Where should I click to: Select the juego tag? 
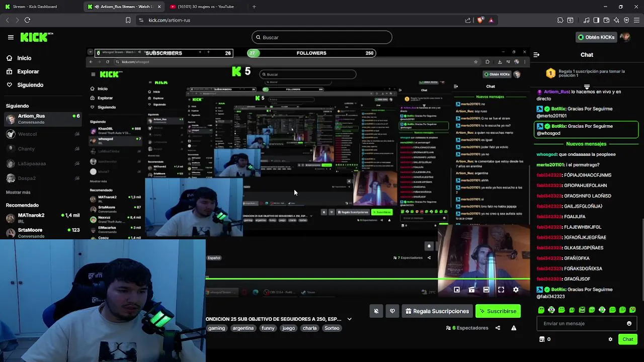point(289,328)
